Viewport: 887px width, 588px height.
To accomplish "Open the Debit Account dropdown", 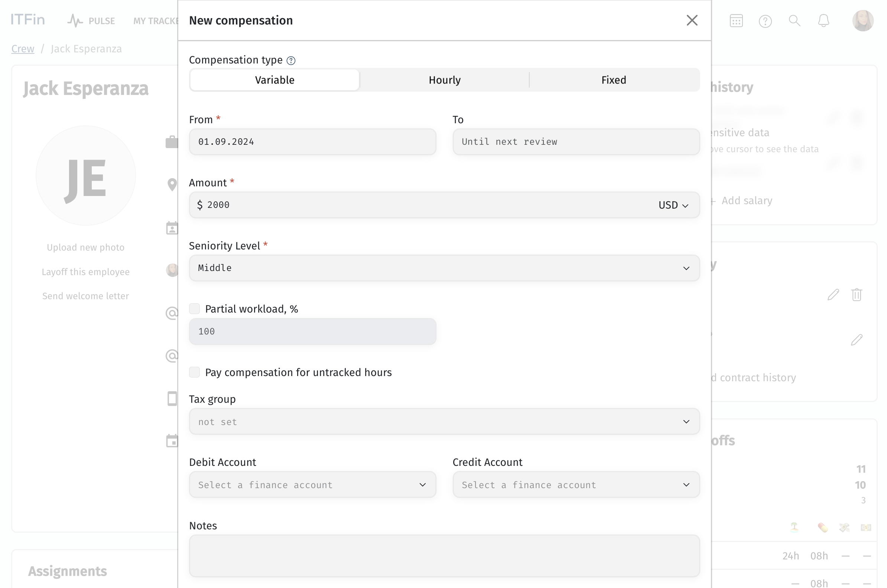I will coord(312,485).
